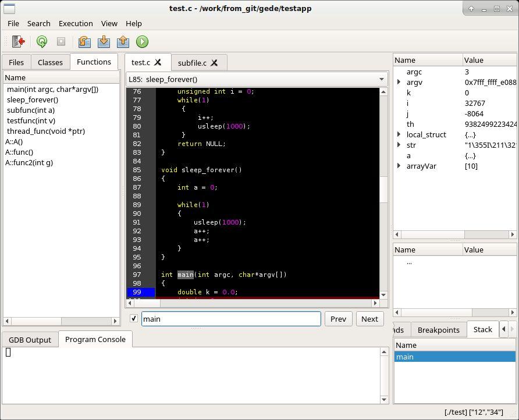Open the function selector dropdown showing sleep_forever()
The height and width of the screenshot is (420, 519).
(x=256, y=79)
